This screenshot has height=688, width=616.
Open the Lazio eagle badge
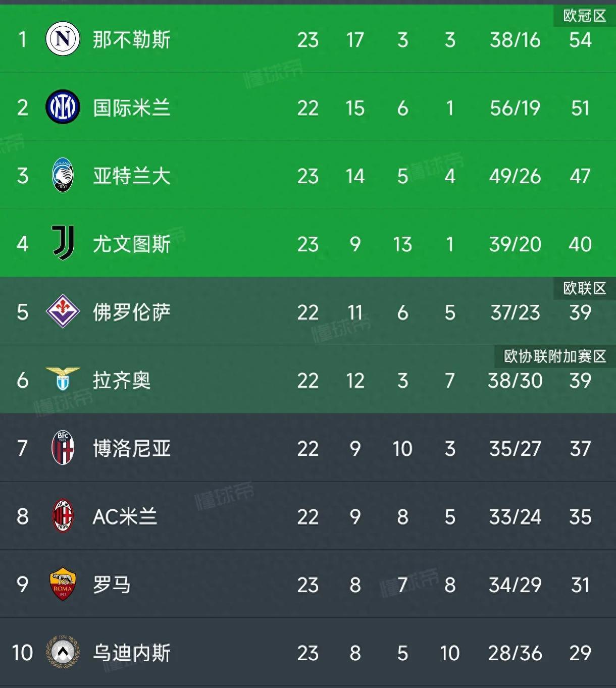(63, 379)
